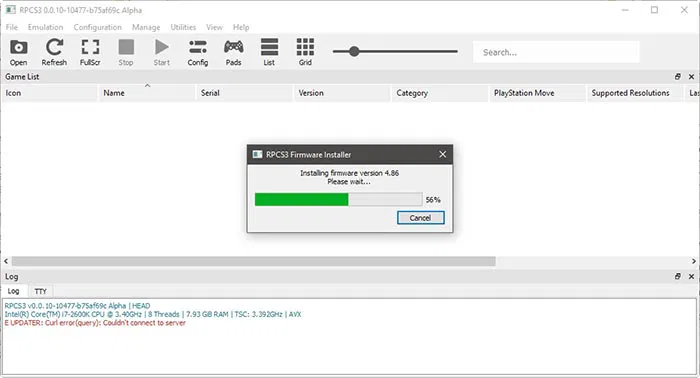Viewport: 700px width, 378px height.
Task: Click the RPCS3 v0.0.10 log line
Action: [77, 306]
